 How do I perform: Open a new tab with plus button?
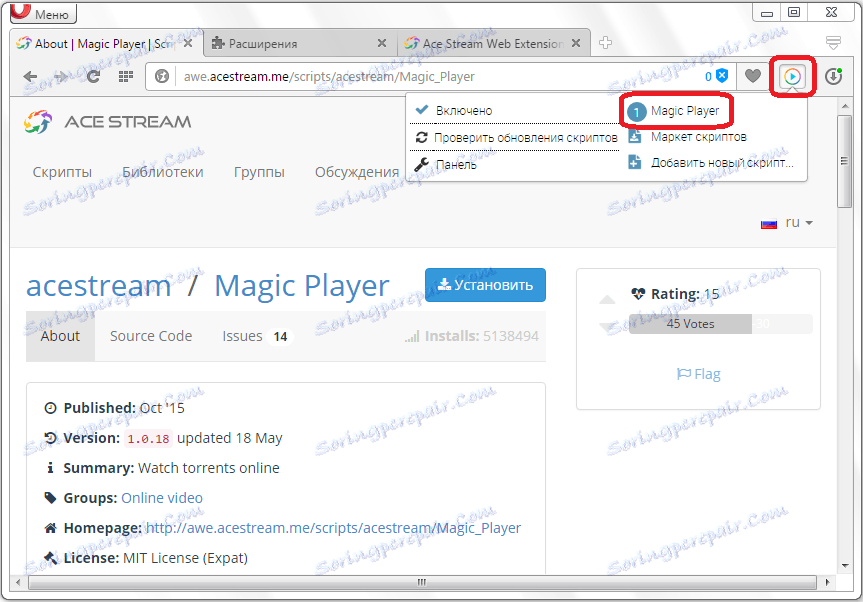pos(605,43)
